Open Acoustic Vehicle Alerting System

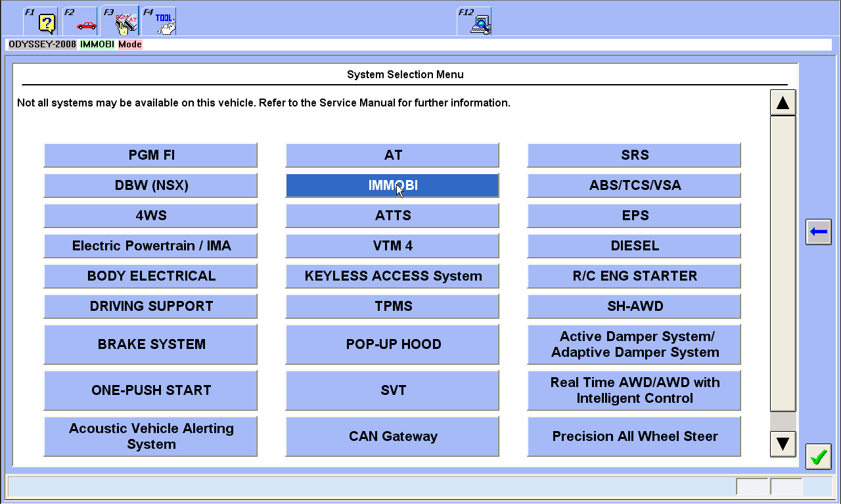[150, 436]
